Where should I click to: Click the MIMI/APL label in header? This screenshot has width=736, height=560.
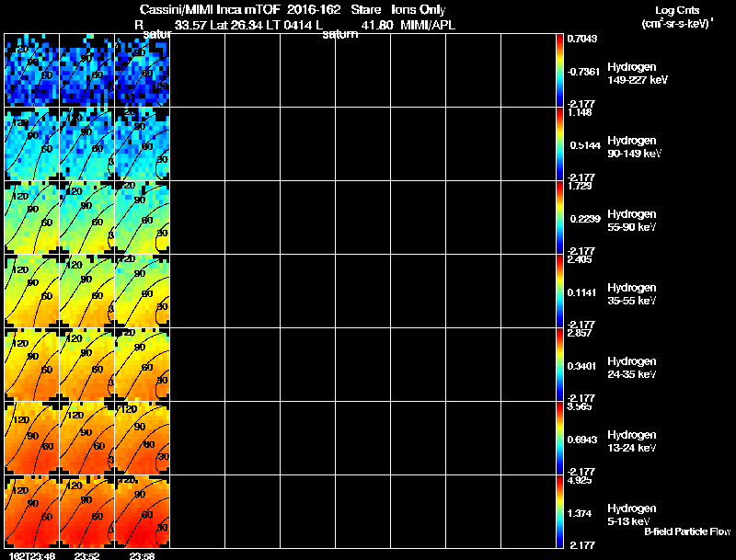[x=428, y=26]
